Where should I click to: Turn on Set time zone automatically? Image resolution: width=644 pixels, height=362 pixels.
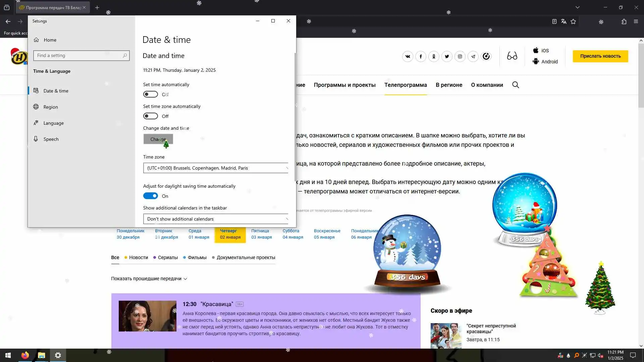150,116
